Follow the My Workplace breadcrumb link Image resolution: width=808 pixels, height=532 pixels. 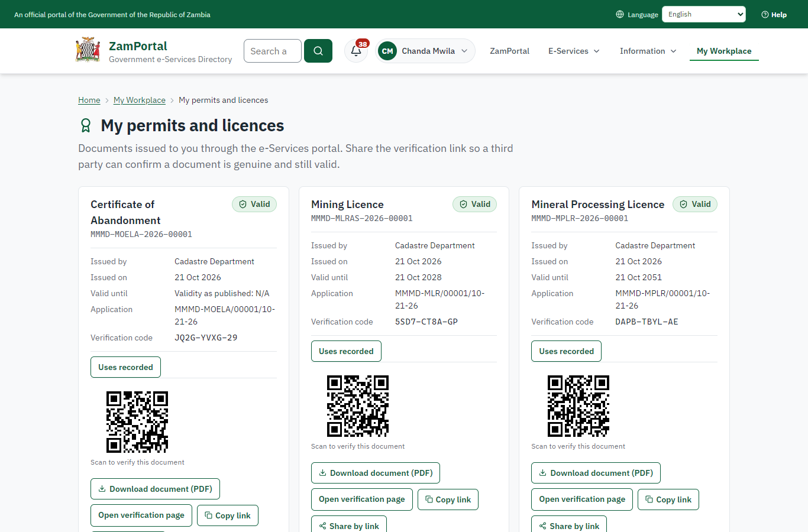click(140, 100)
